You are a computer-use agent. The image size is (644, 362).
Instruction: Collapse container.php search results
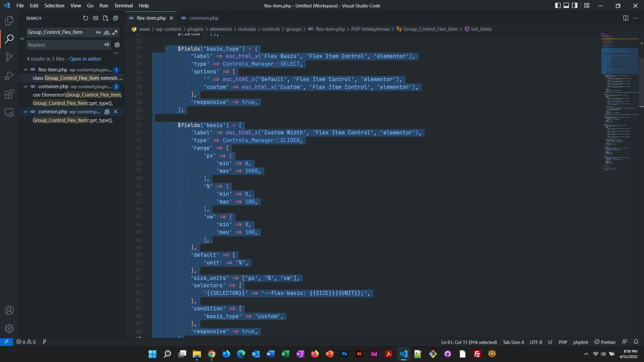25,86
